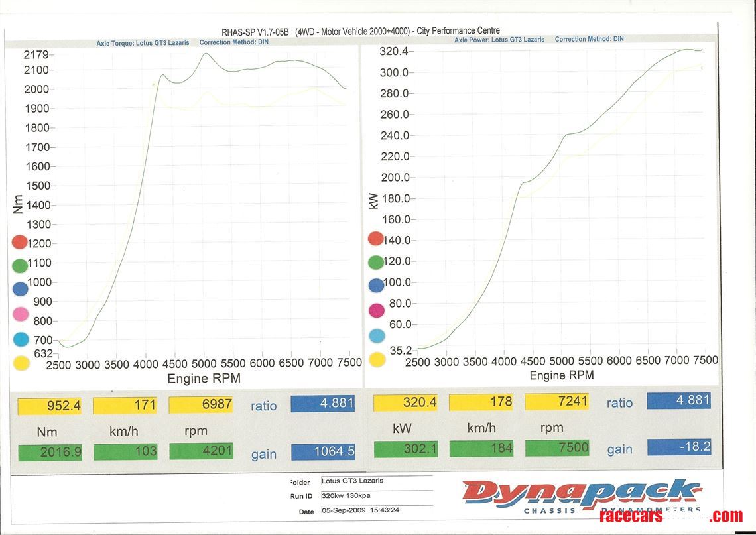Select the light blue circle on power graph
Image resolution: width=756 pixels, height=535 pixels.
[376, 335]
